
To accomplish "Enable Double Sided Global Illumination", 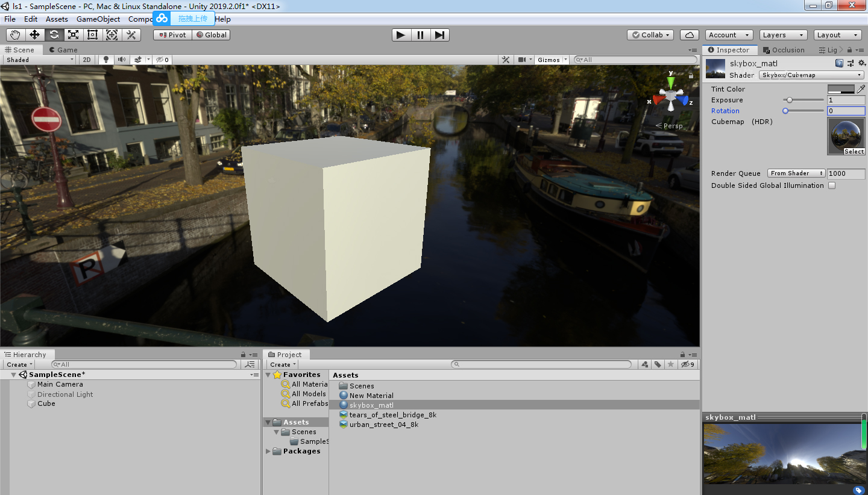I will (832, 185).
